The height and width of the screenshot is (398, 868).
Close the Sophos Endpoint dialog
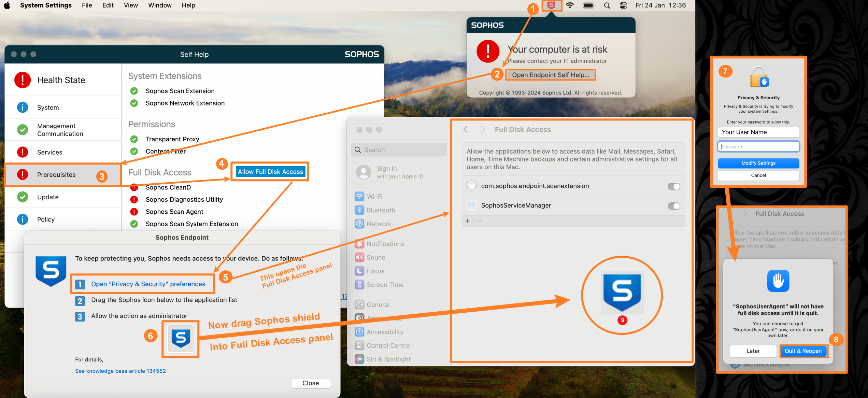pos(311,383)
